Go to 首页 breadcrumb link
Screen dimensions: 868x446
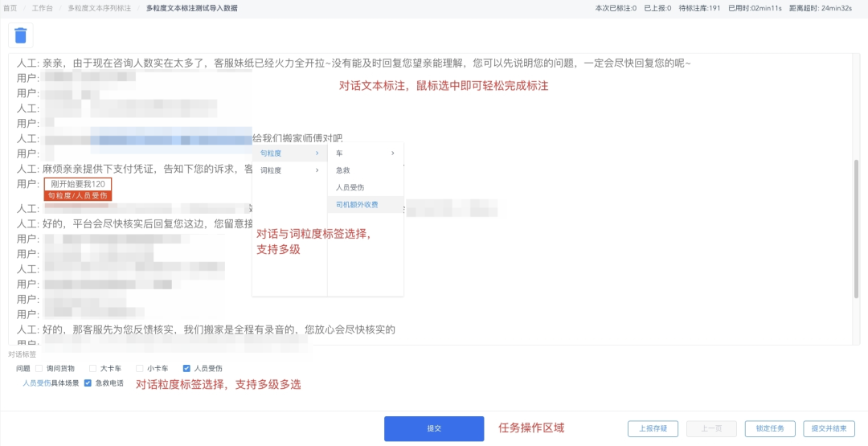(10, 8)
